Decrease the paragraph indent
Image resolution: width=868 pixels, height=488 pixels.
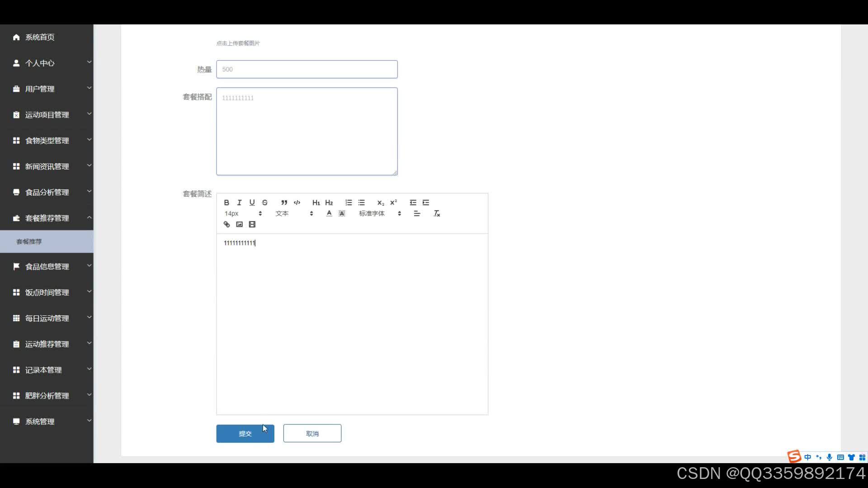pyautogui.click(x=413, y=202)
